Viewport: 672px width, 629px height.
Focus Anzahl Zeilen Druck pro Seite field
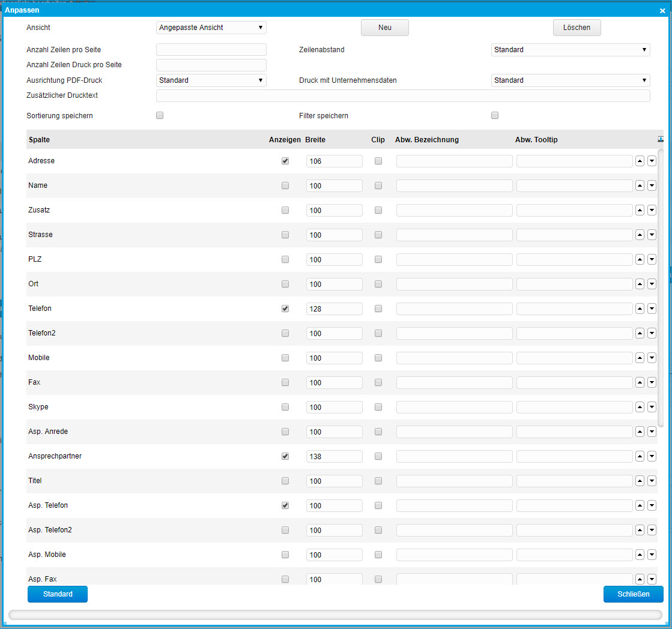pos(211,65)
